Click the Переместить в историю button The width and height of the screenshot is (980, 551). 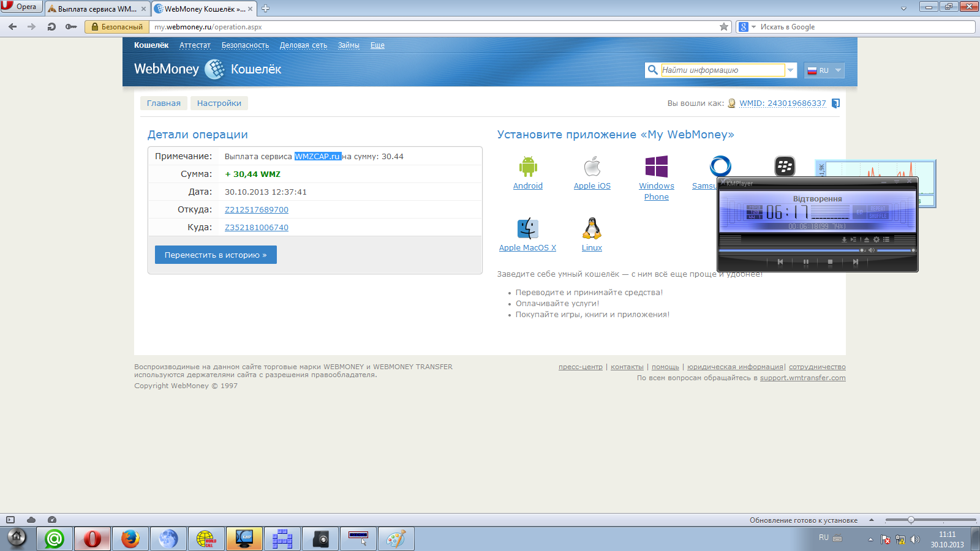click(216, 255)
